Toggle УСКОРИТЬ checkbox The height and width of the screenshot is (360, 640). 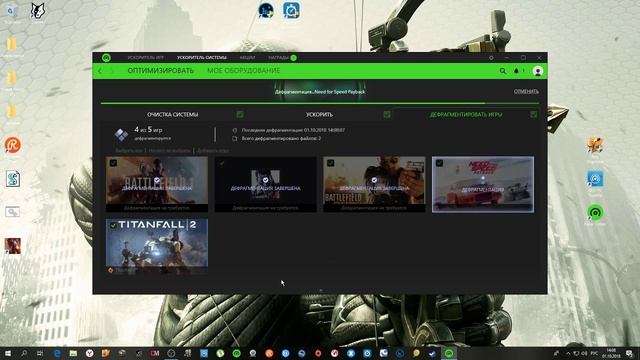[387, 115]
